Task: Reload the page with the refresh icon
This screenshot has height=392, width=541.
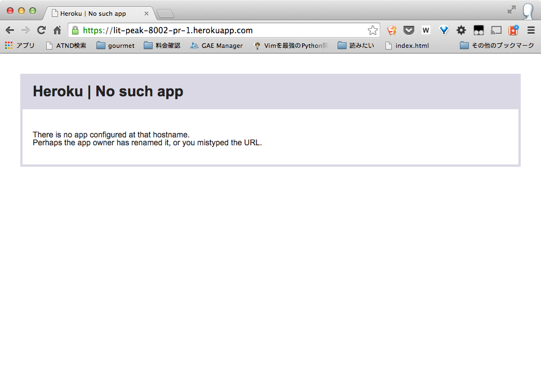Action: click(x=41, y=30)
